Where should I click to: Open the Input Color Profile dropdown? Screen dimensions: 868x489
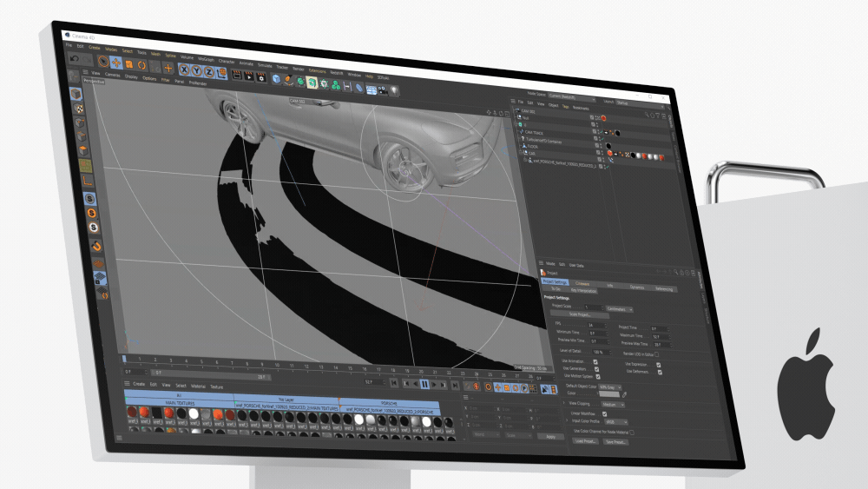point(616,422)
